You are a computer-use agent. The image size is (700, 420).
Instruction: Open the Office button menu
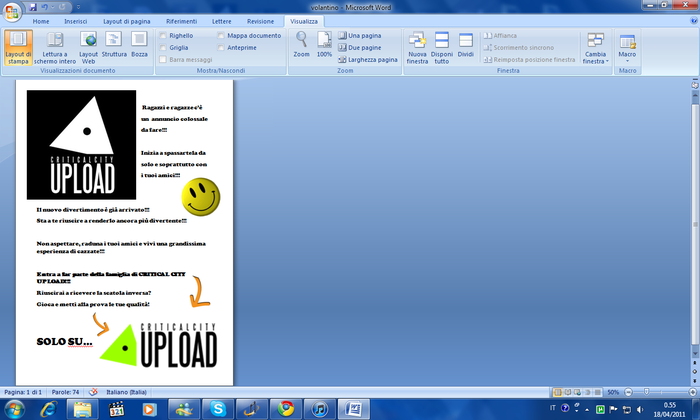pos(12,12)
